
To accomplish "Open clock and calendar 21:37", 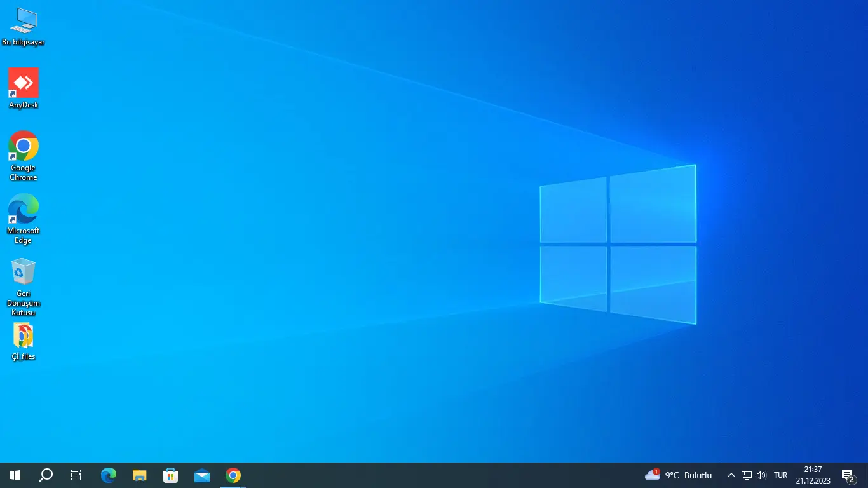I will click(x=813, y=475).
